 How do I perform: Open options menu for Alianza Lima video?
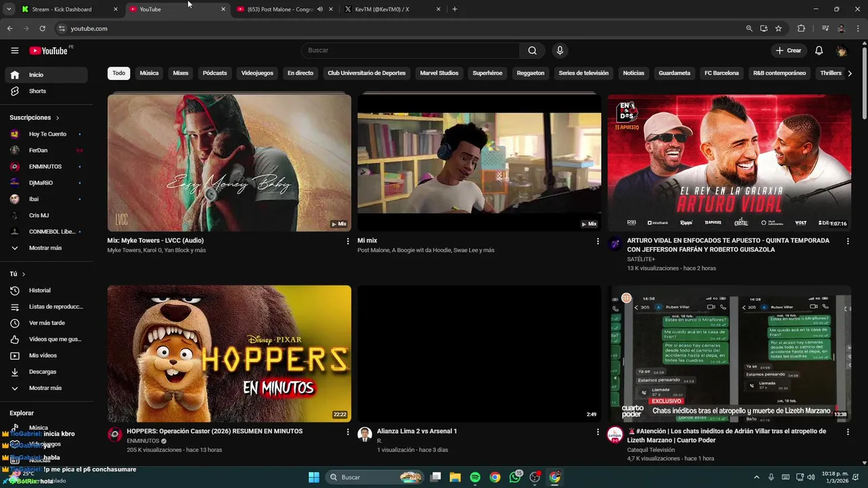point(598,432)
